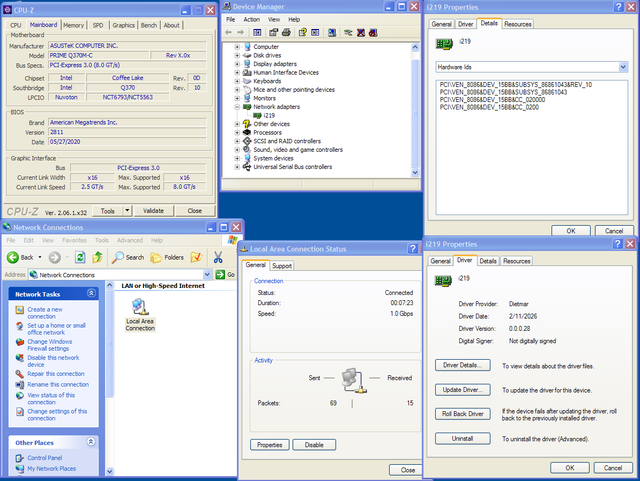Expand the Processors node
This screenshot has width=640, height=481.
pos(237,132)
